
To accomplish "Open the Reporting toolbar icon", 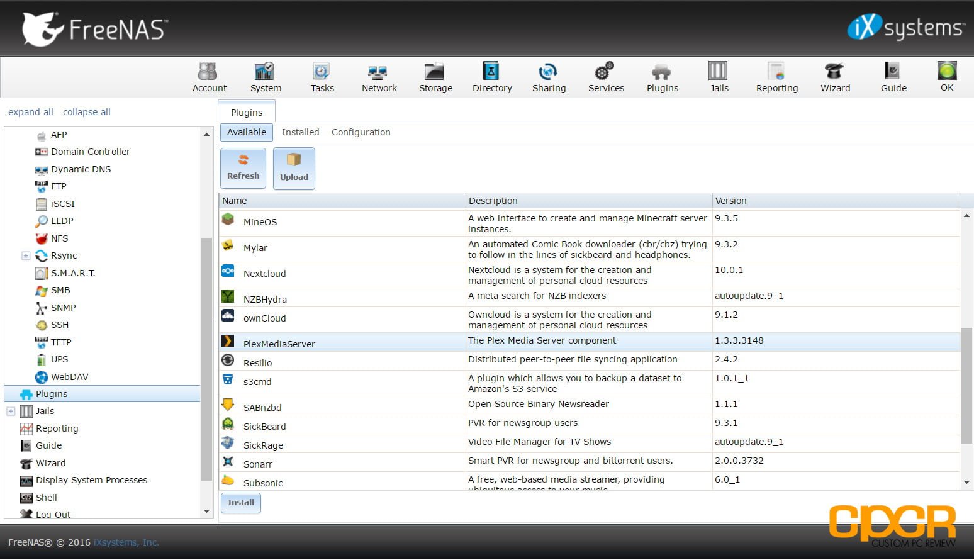I will 777,77.
